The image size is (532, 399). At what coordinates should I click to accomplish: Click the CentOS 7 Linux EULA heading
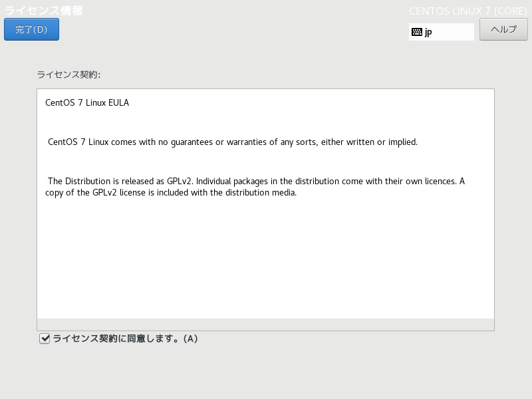[87, 102]
